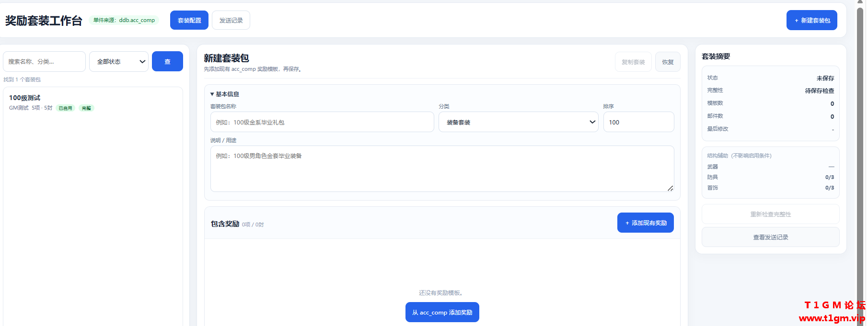Focus the 排序 field showing 100
Screen dimensions: 868x326
[x=639, y=122]
